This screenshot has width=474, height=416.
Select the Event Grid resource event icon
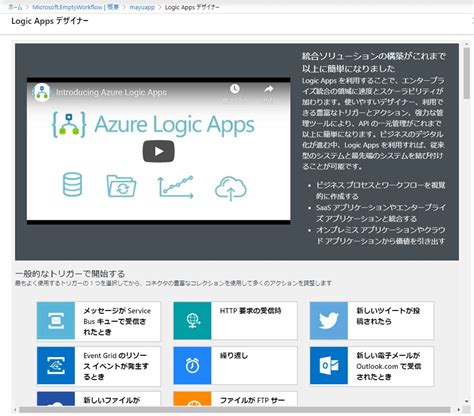click(56, 365)
